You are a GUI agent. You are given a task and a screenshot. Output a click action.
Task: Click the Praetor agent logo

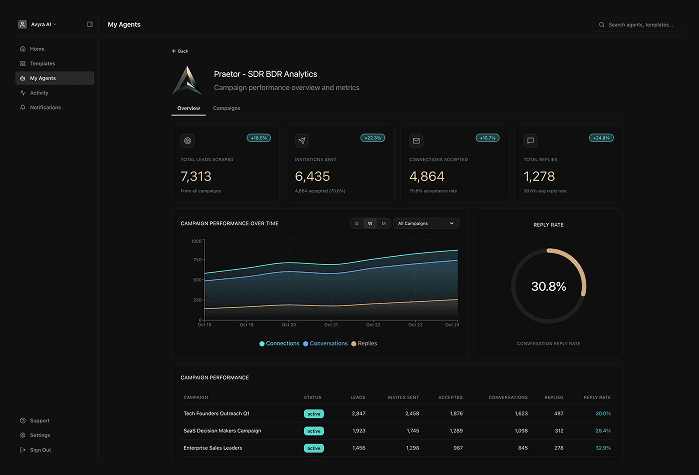coord(187,80)
